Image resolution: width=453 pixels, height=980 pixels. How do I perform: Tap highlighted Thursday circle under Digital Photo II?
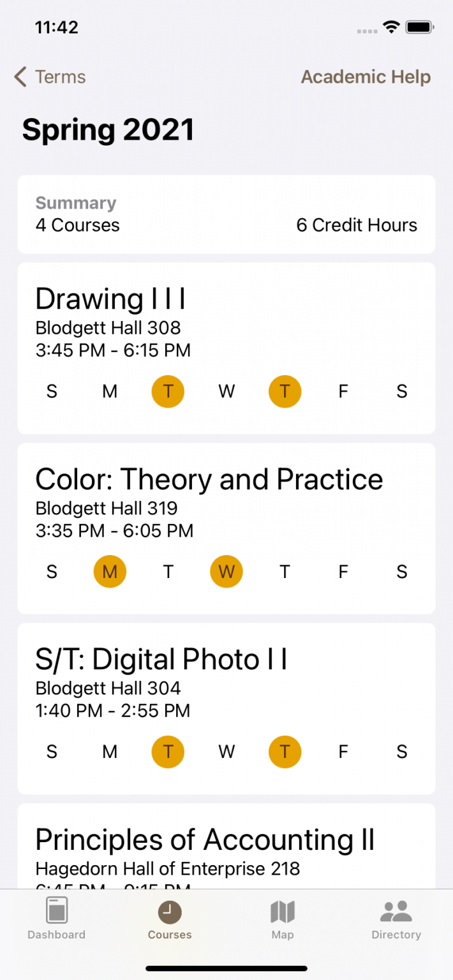(x=285, y=752)
